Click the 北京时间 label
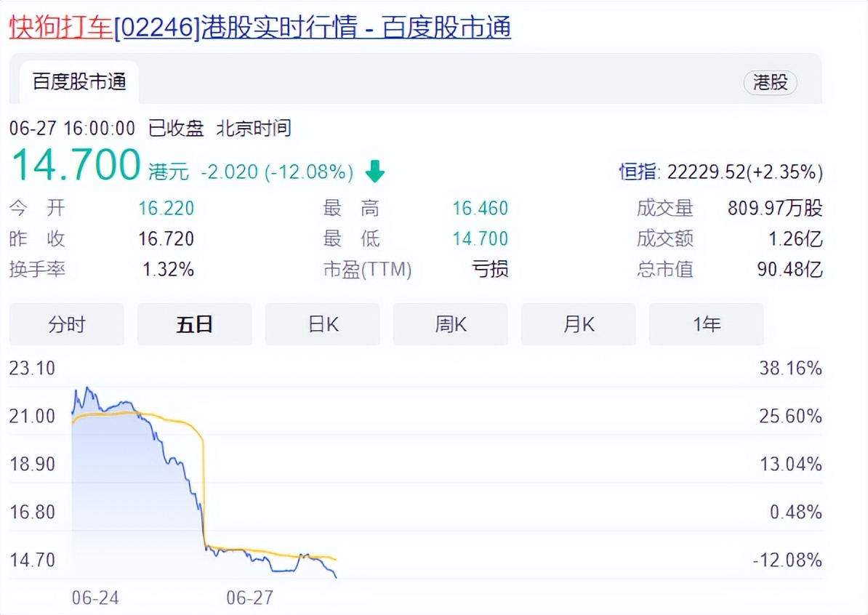This screenshot has height=615, width=868. tap(254, 129)
